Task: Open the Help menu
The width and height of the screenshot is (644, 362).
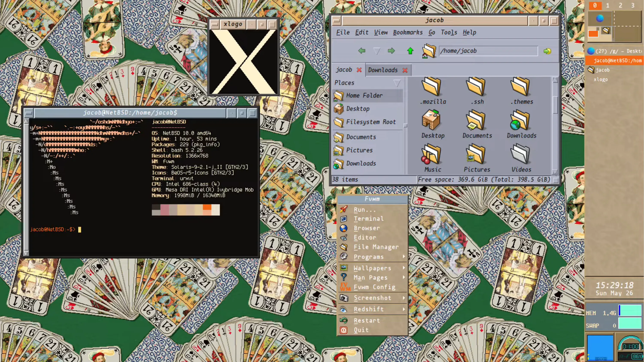Action: click(469, 32)
